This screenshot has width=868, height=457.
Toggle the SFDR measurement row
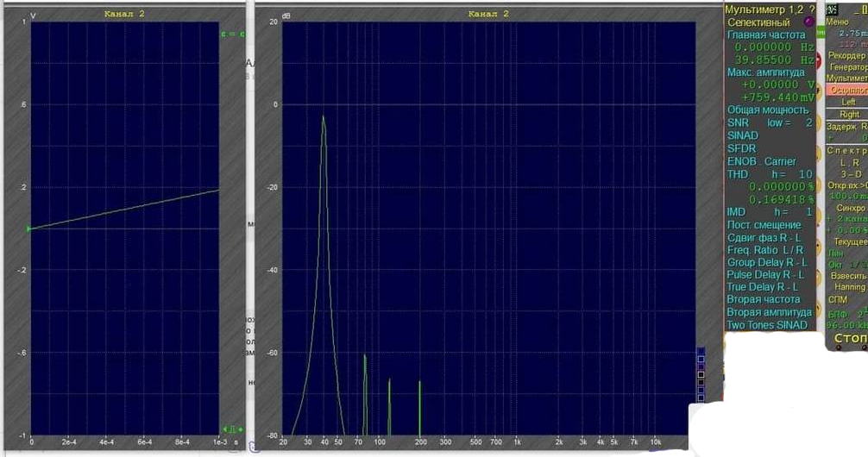click(x=741, y=148)
